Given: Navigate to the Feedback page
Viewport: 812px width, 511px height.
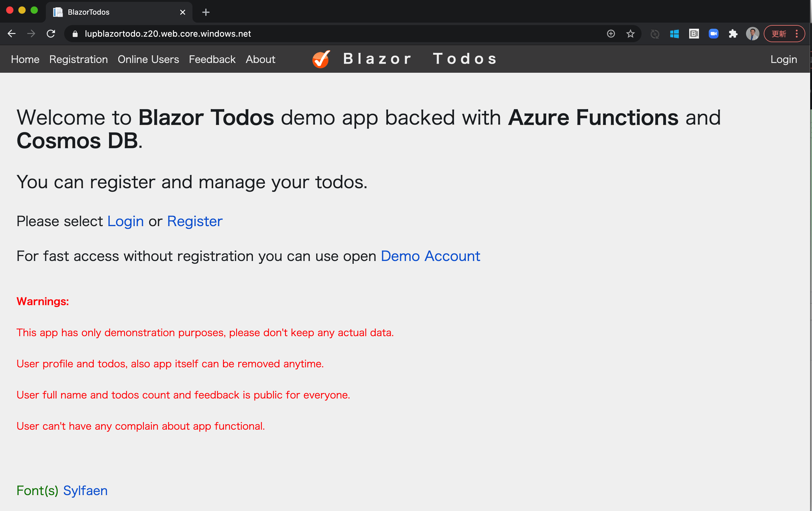Looking at the screenshot, I should point(212,59).
